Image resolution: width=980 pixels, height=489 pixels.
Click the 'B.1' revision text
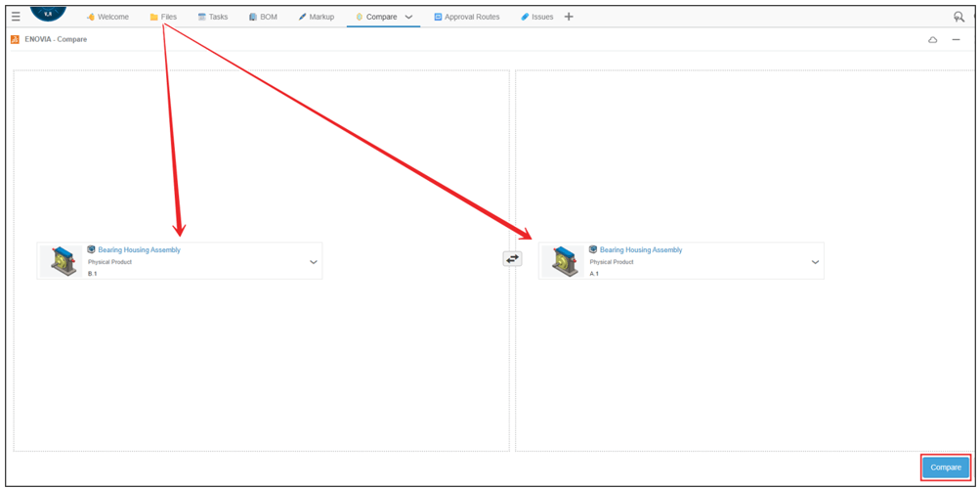pyautogui.click(x=93, y=273)
